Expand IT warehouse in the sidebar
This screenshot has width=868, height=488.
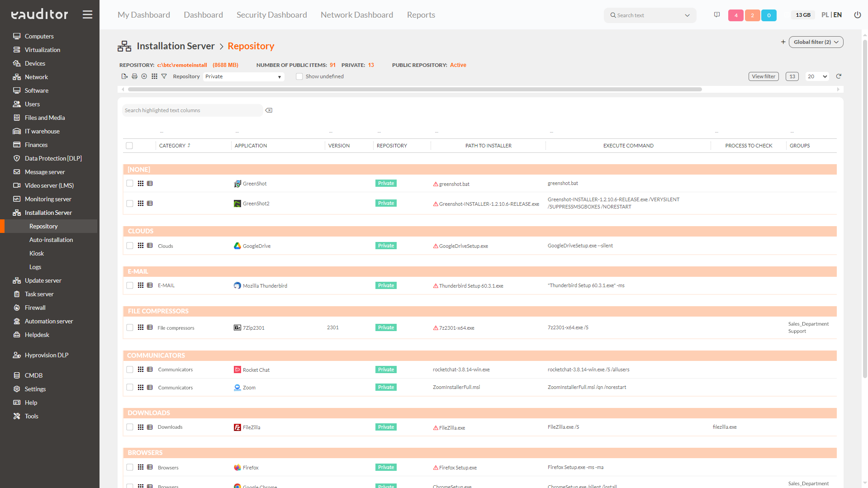click(42, 131)
